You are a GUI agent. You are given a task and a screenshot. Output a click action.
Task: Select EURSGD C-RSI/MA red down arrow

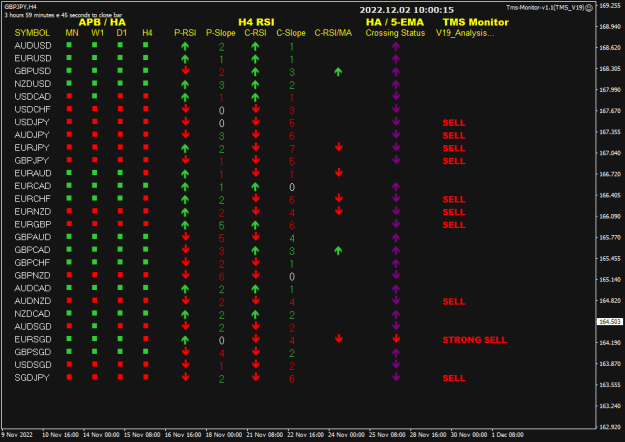(x=338, y=339)
